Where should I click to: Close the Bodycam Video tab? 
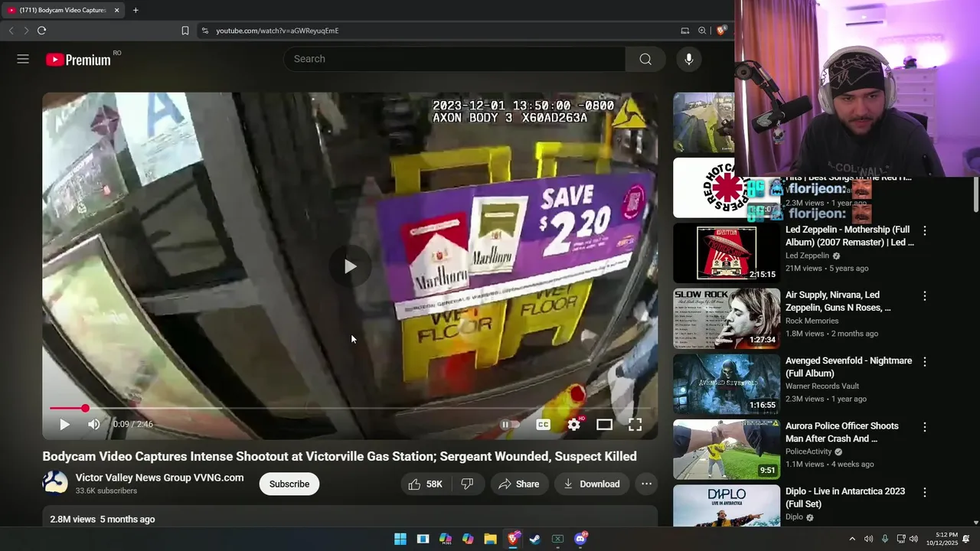click(x=117, y=10)
